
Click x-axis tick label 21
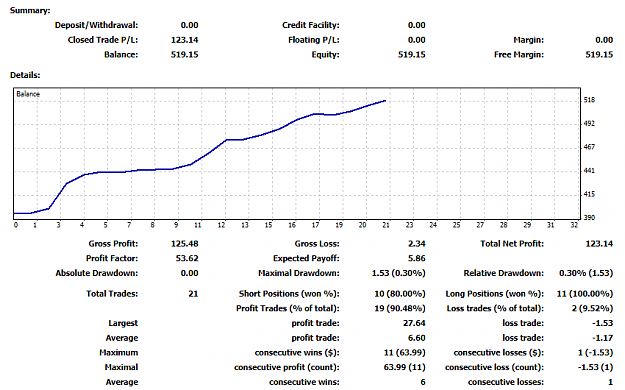coord(386,225)
